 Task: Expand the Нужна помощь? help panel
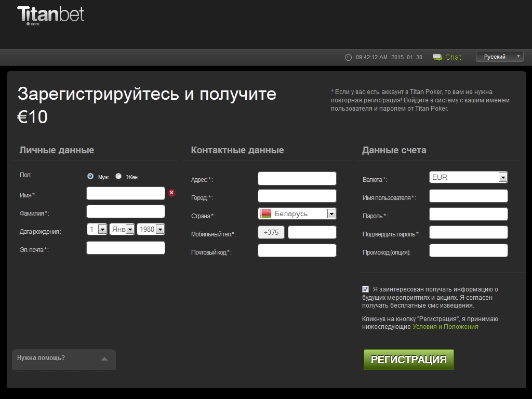pyautogui.click(x=63, y=358)
